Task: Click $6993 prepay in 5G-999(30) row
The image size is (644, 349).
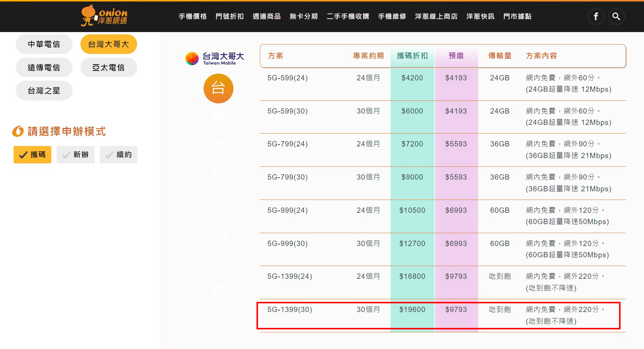Action: [456, 243]
